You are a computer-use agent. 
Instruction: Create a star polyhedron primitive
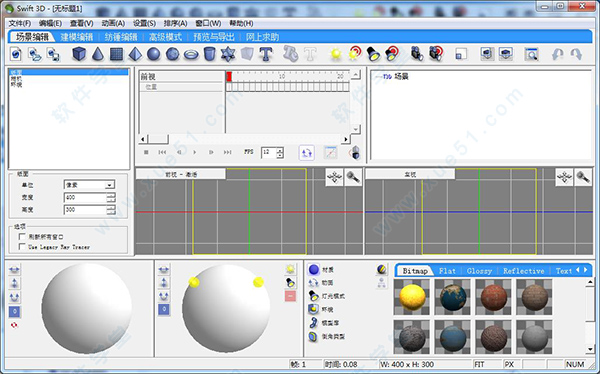(228, 54)
